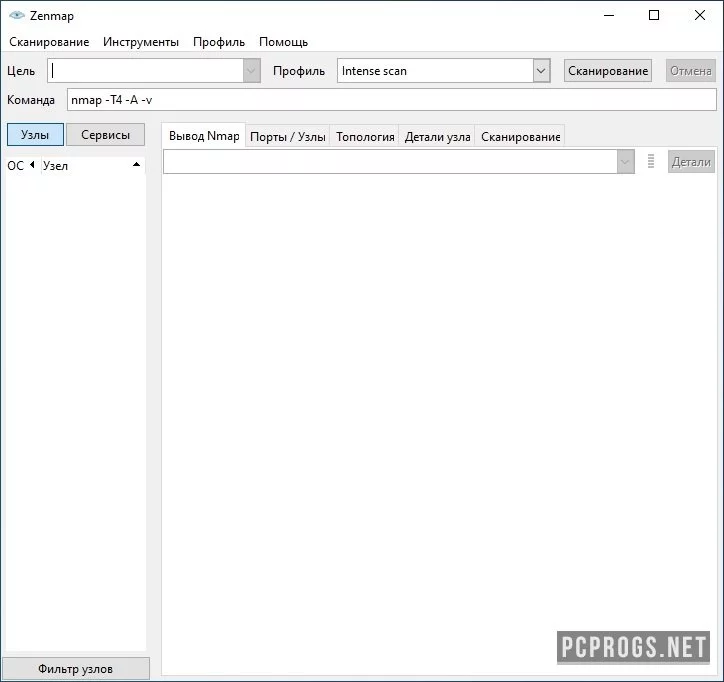
Task: Open the Сканирование results tab
Action: pos(520,137)
